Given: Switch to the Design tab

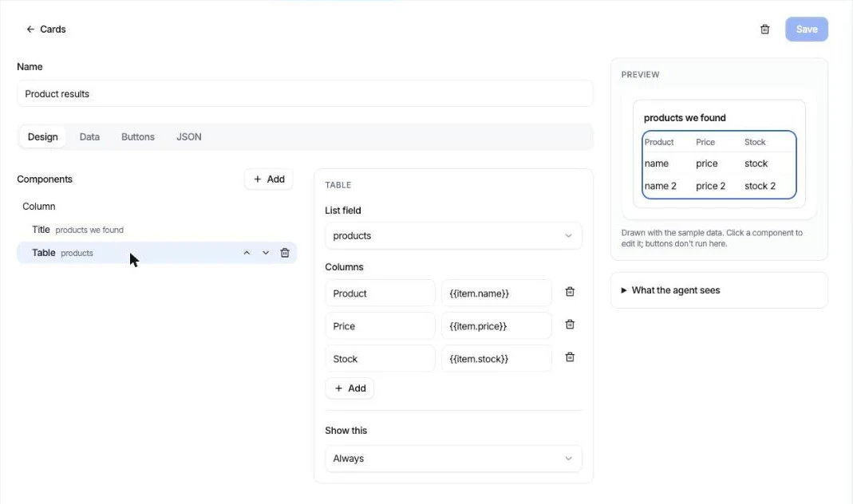Looking at the screenshot, I should click(42, 137).
